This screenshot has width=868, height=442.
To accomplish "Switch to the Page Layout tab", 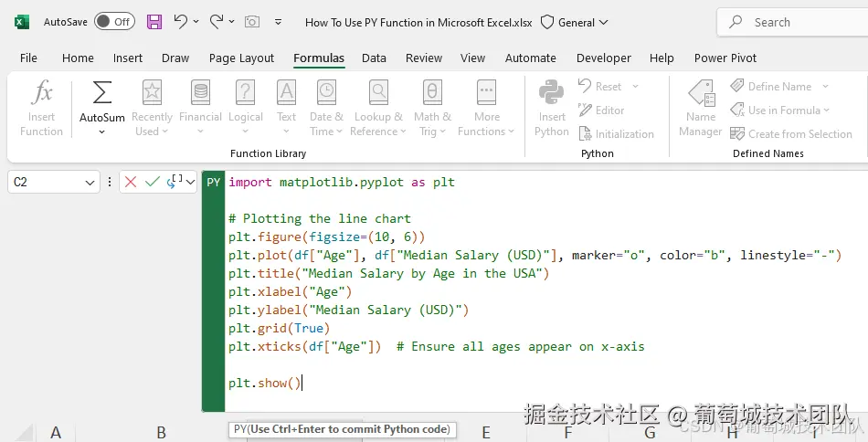I will click(241, 58).
